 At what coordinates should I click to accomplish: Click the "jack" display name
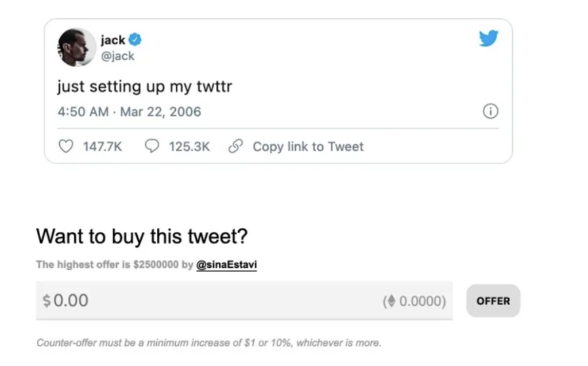(x=113, y=40)
